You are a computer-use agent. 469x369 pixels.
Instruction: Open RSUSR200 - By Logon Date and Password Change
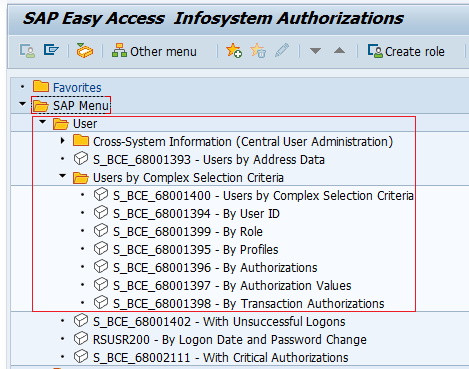pyautogui.click(x=230, y=340)
